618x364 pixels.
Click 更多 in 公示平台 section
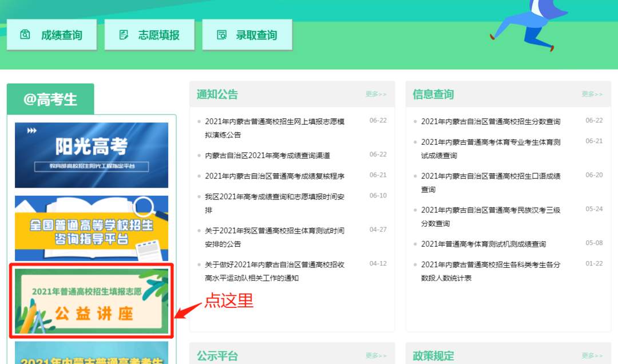376,355
